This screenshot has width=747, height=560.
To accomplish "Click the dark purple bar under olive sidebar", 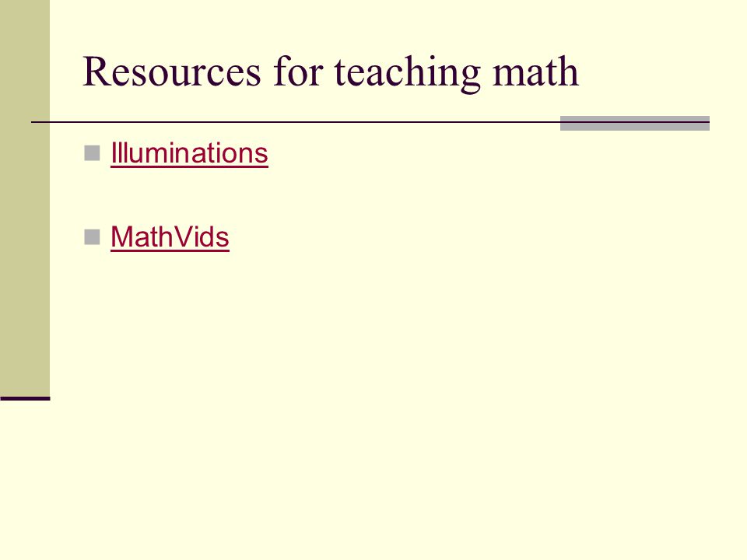I will pyautogui.click(x=25, y=398).
